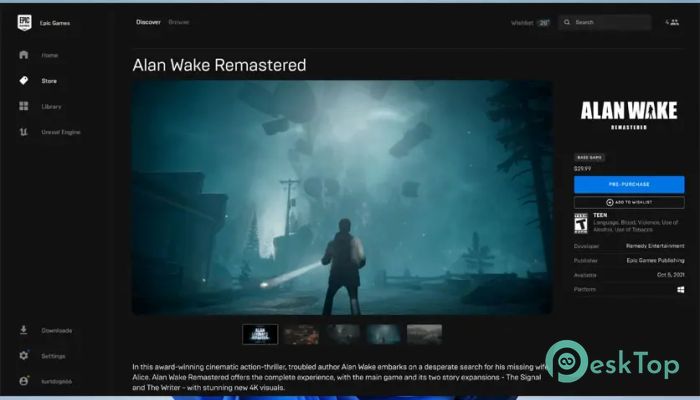Click the Unreal Engine label in sidebar
The image size is (700, 400).
61,132
